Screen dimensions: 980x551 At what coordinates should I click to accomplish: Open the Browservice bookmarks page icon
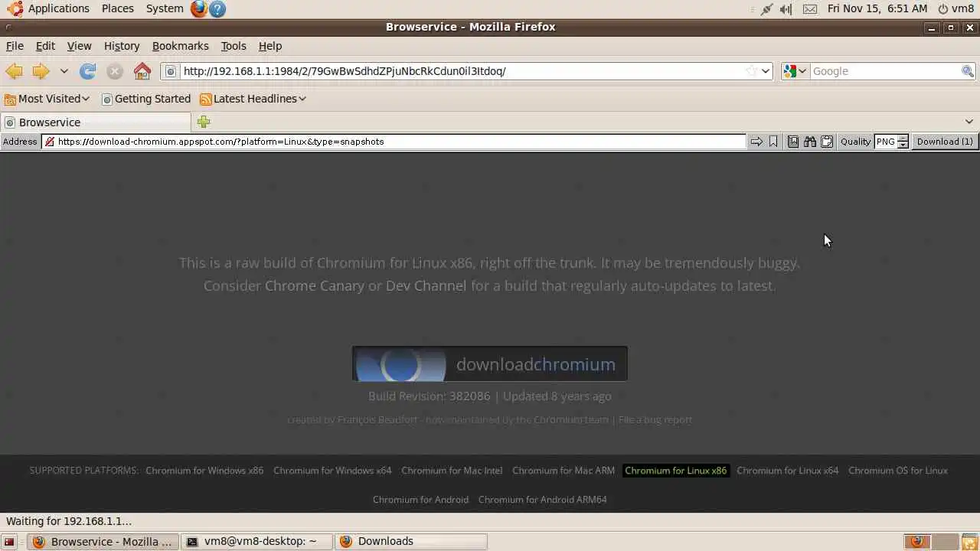[793, 142]
